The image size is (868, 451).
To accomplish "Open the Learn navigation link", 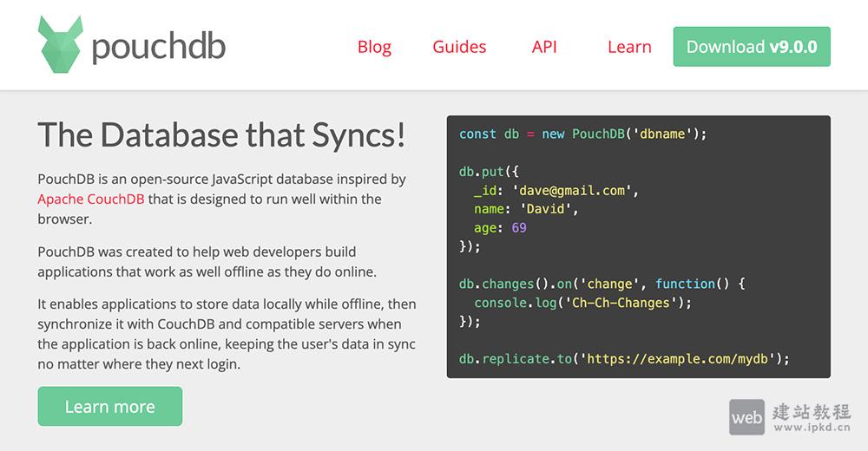I will point(629,47).
